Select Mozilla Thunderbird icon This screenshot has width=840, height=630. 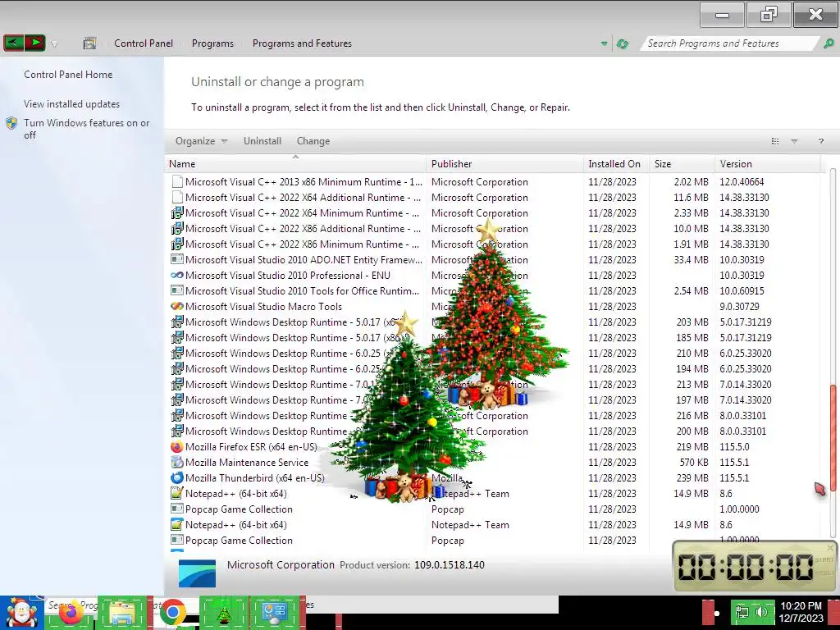coord(177,478)
